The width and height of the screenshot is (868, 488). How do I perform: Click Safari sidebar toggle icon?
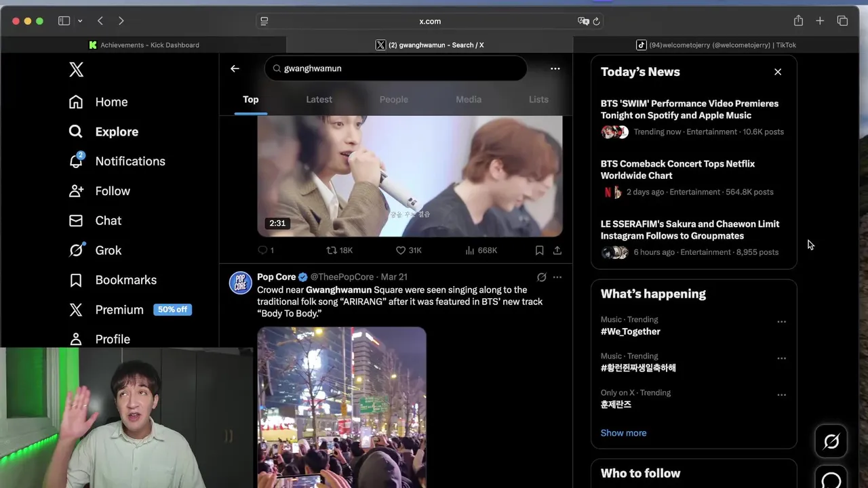coord(64,21)
